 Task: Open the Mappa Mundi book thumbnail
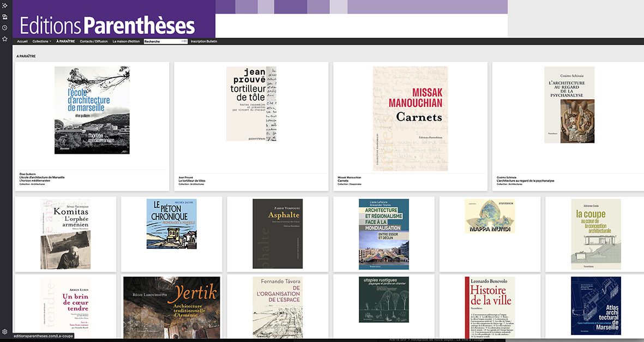pyautogui.click(x=490, y=217)
